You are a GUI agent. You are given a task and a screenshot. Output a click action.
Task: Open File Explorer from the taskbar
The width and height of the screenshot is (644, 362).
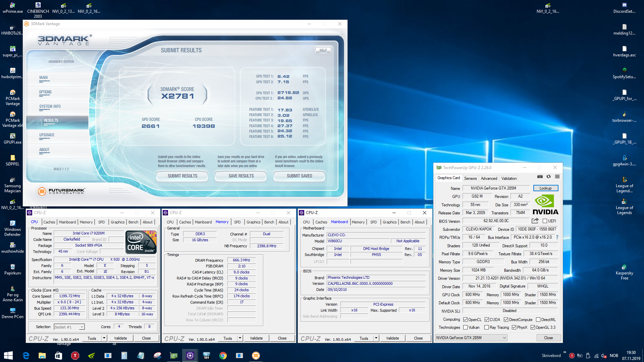click(42, 355)
